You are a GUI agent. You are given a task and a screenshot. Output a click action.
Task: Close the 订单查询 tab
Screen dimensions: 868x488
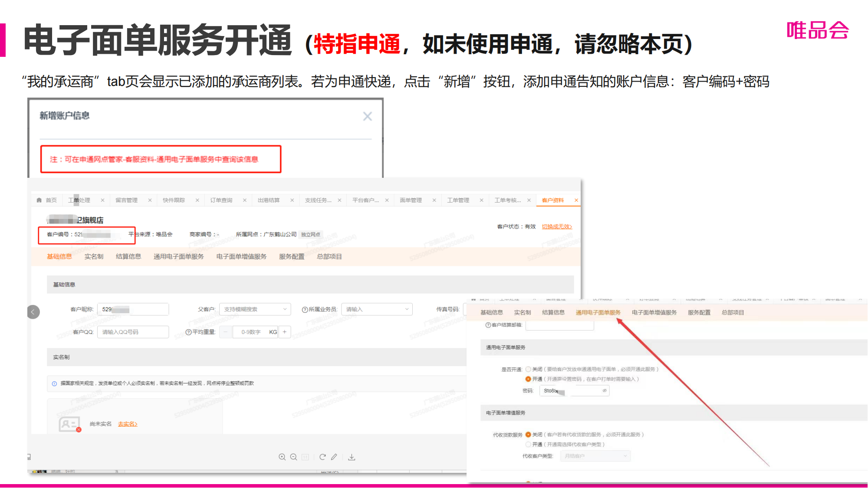point(244,200)
